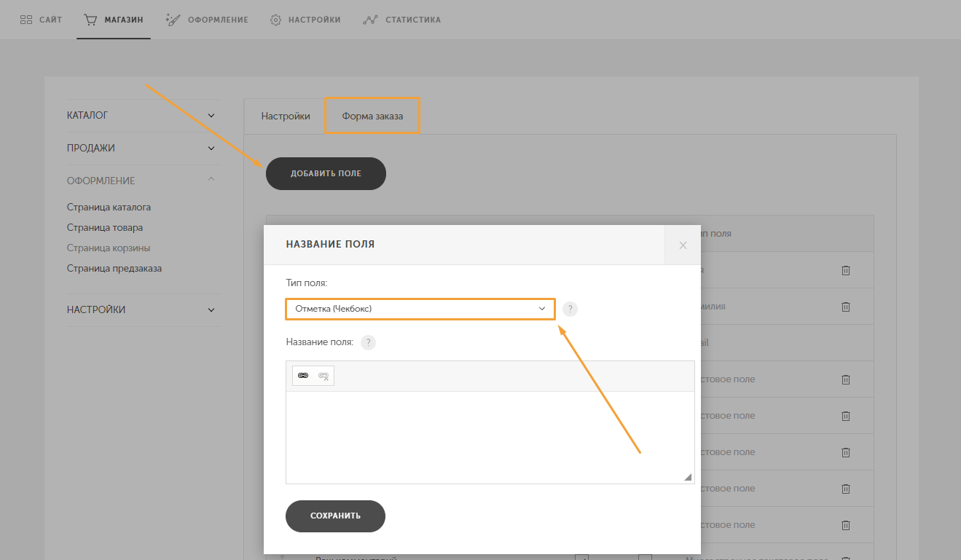The width and height of the screenshot is (961, 560).
Task: Click the Сохранить button in dialog
Action: [335, 516]
